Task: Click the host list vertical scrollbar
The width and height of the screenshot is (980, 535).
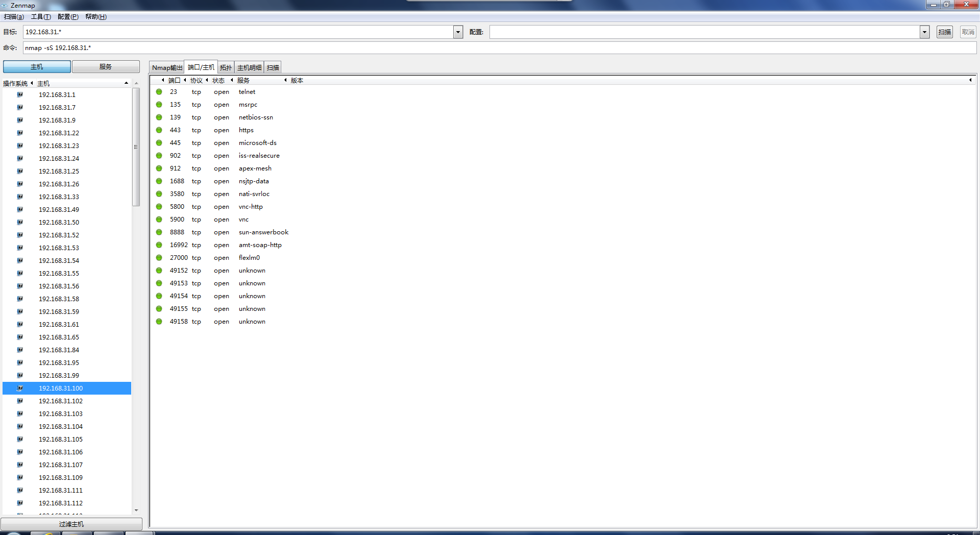Action: [x=136, y=147]
